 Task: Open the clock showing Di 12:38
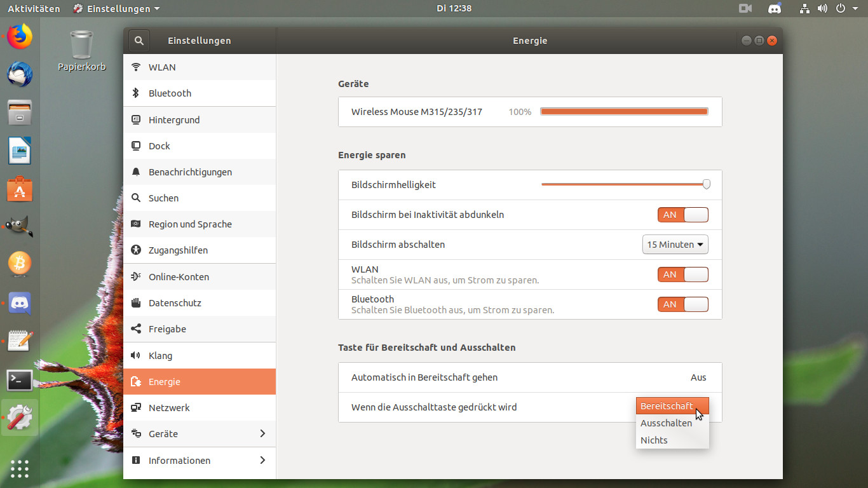click(454, 8)
